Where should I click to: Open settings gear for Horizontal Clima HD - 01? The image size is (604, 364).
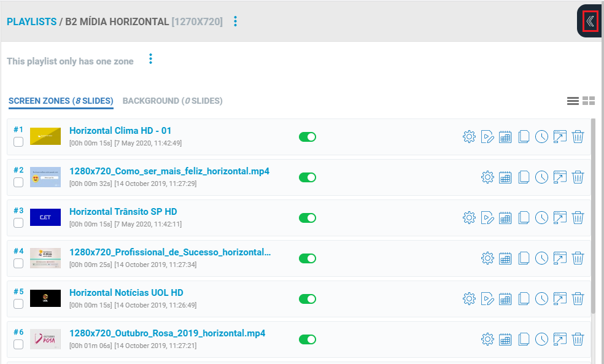469,137
